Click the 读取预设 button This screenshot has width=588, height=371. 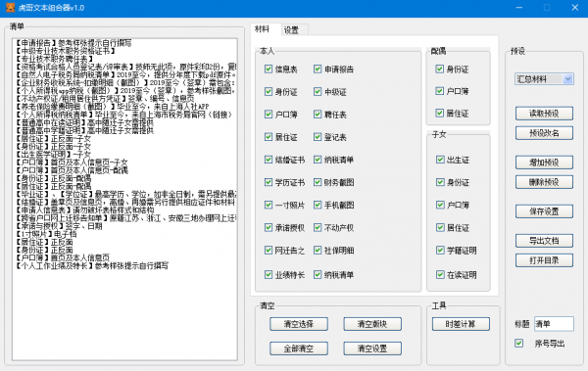(x=544, y=114)
